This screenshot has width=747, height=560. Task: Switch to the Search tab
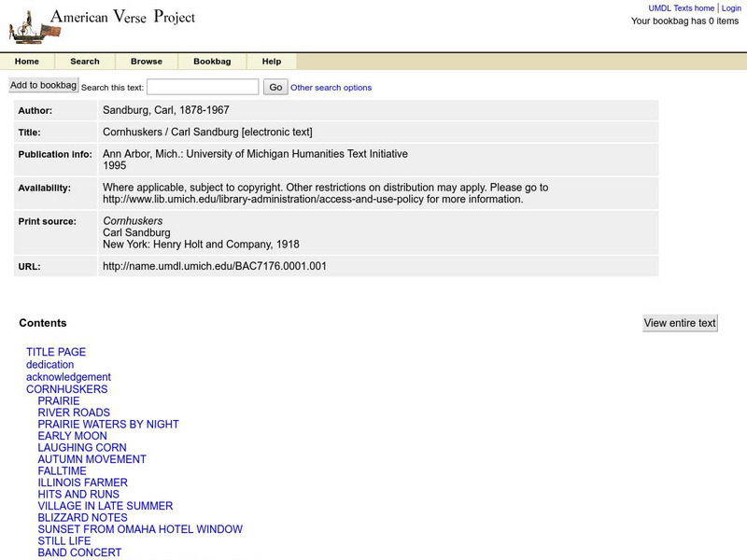[85, 61]
